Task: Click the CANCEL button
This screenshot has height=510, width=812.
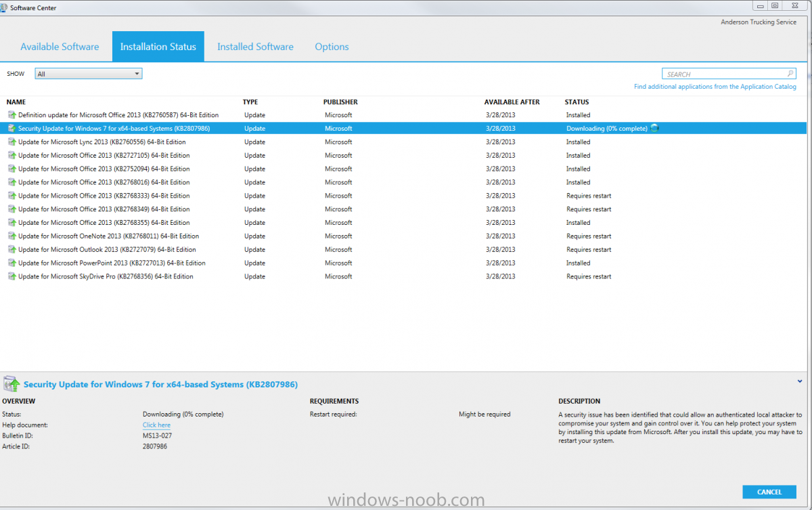Action: click(x=769, y=492)
